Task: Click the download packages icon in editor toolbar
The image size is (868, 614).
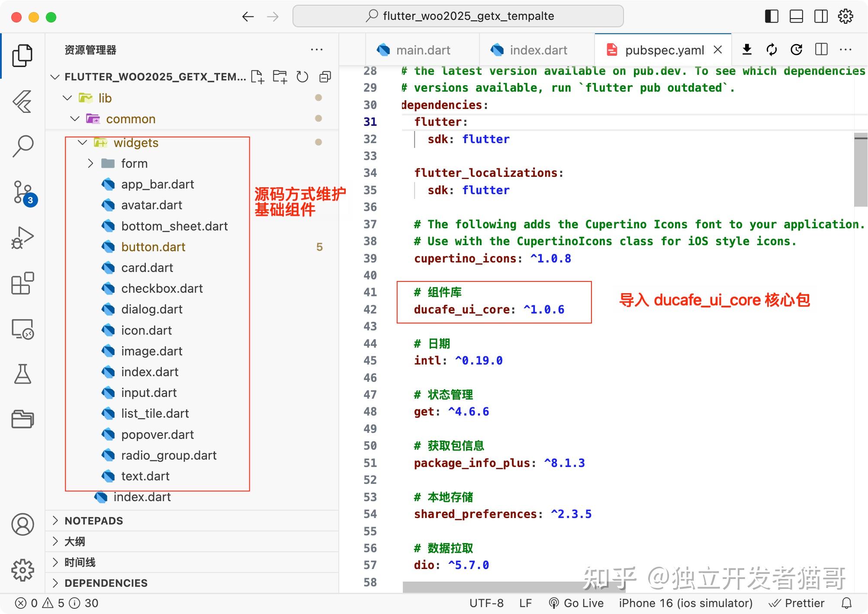Action: 747,50
